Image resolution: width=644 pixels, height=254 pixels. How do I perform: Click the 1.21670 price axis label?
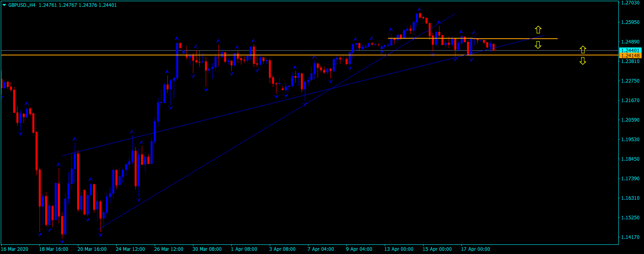click(x=630, y=100)
